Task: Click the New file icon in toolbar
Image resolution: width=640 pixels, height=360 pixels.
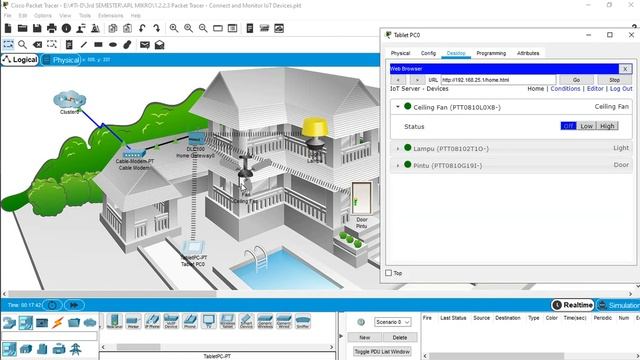Action: click(x=8, y=28)
